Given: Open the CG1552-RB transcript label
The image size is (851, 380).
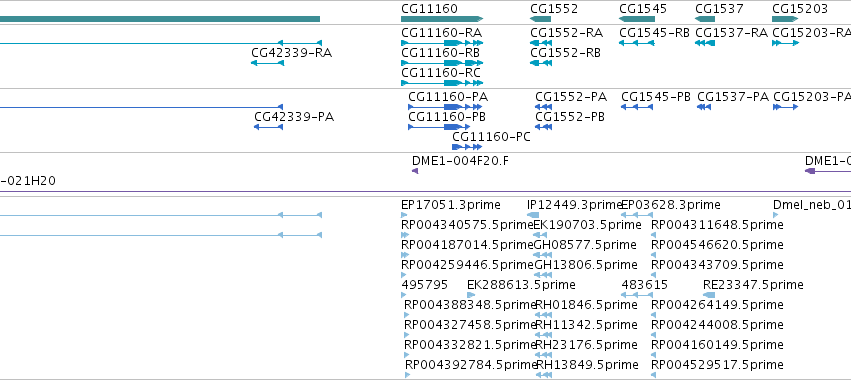Looking at the screenshot, I should pyautogui.click(x=566, y=53).
